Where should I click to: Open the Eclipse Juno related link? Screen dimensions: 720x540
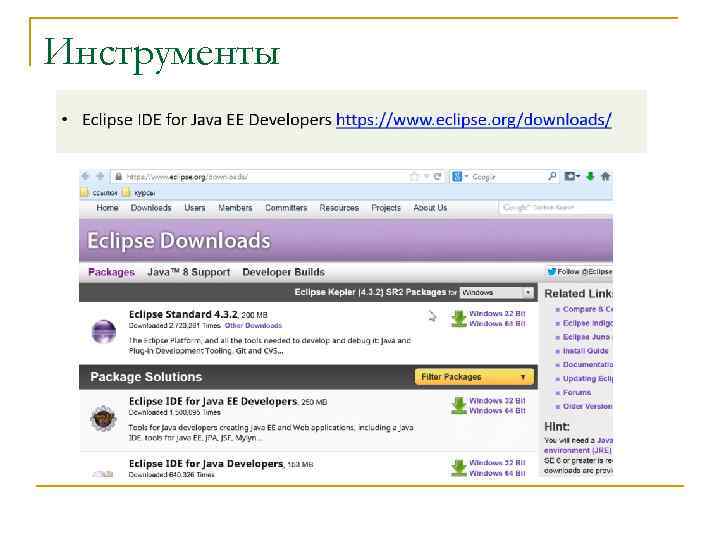(x=587, y=337)
